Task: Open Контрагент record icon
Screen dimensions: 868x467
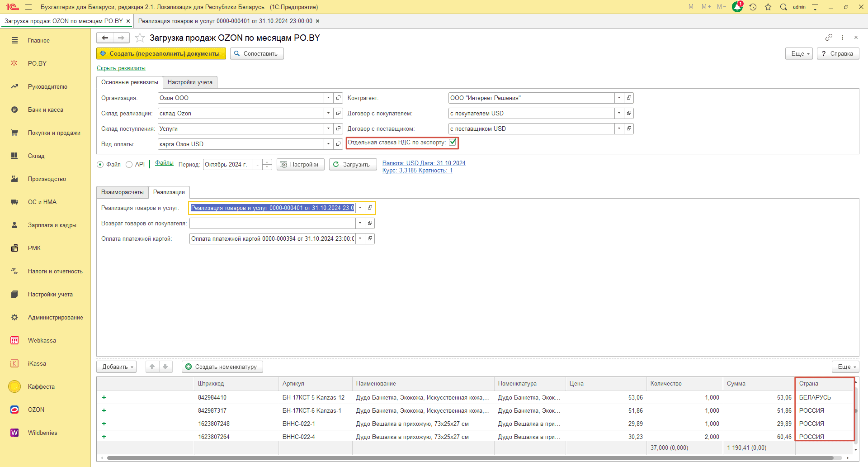Action: pyautogui.click(x=629, y=98)
